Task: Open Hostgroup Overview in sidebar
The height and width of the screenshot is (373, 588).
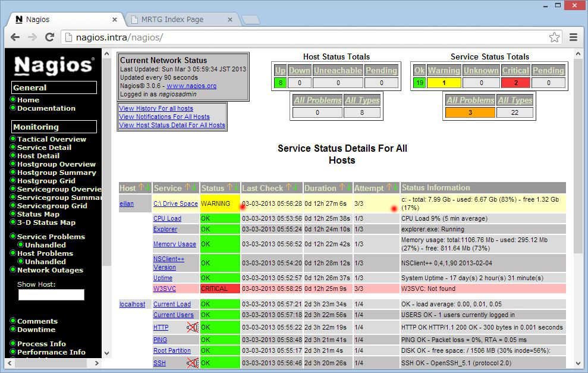Action: click(56, 164)
